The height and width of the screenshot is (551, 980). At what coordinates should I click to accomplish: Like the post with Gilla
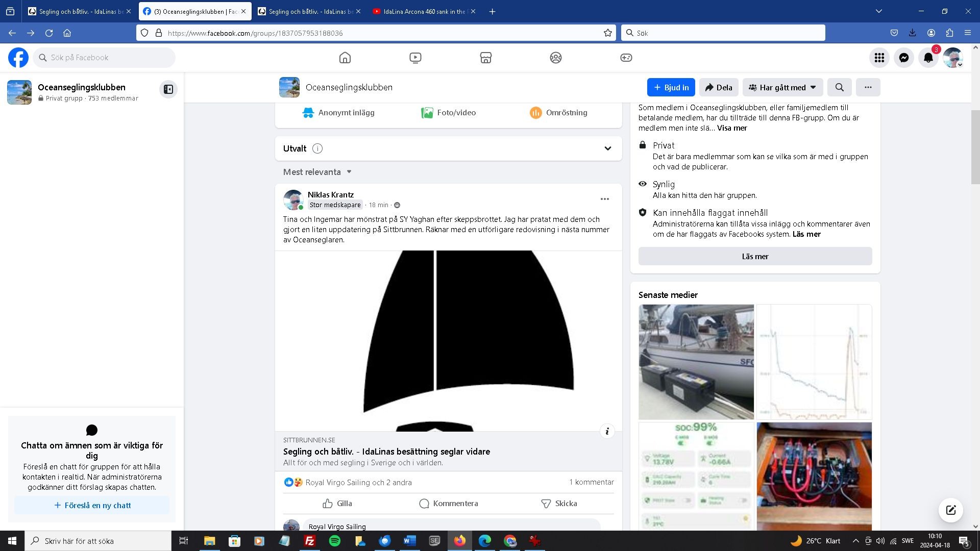337,503
